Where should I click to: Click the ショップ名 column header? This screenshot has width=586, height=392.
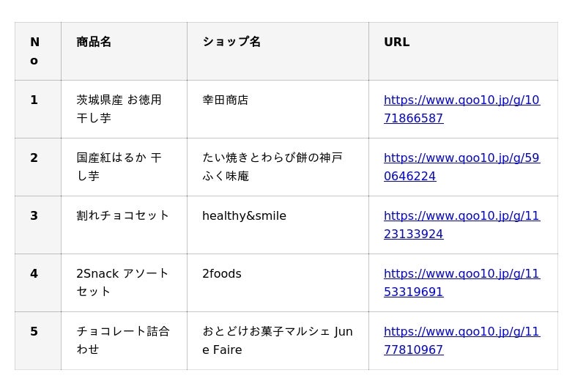(231, 42)
